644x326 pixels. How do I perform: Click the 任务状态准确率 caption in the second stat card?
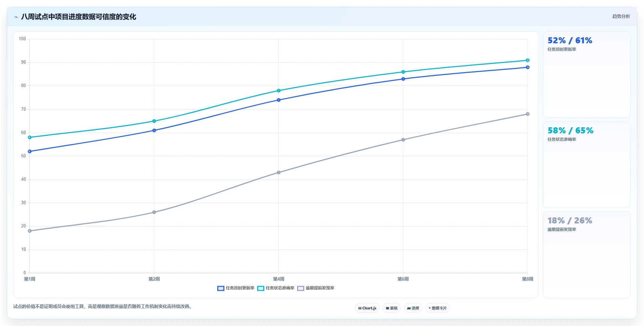(562, 139)
